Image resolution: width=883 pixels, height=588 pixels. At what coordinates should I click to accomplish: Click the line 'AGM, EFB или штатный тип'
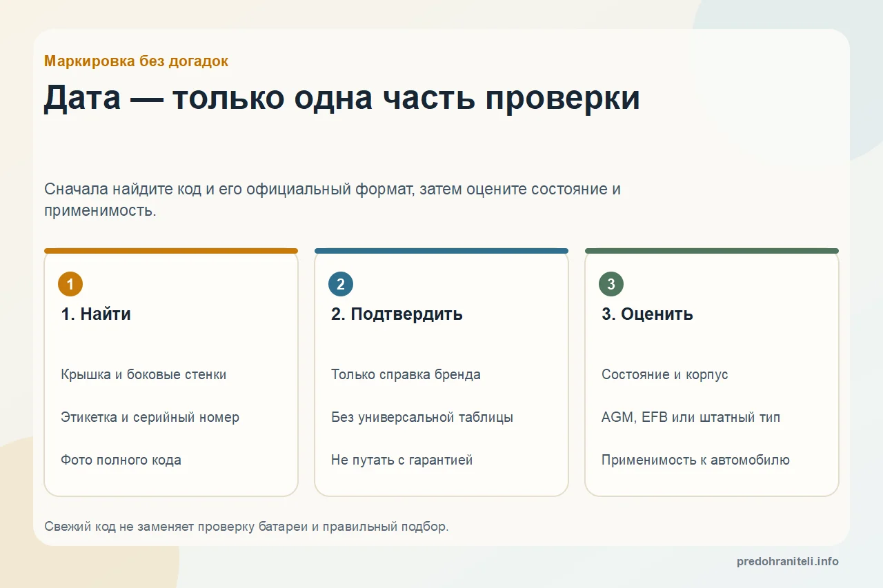691,417
